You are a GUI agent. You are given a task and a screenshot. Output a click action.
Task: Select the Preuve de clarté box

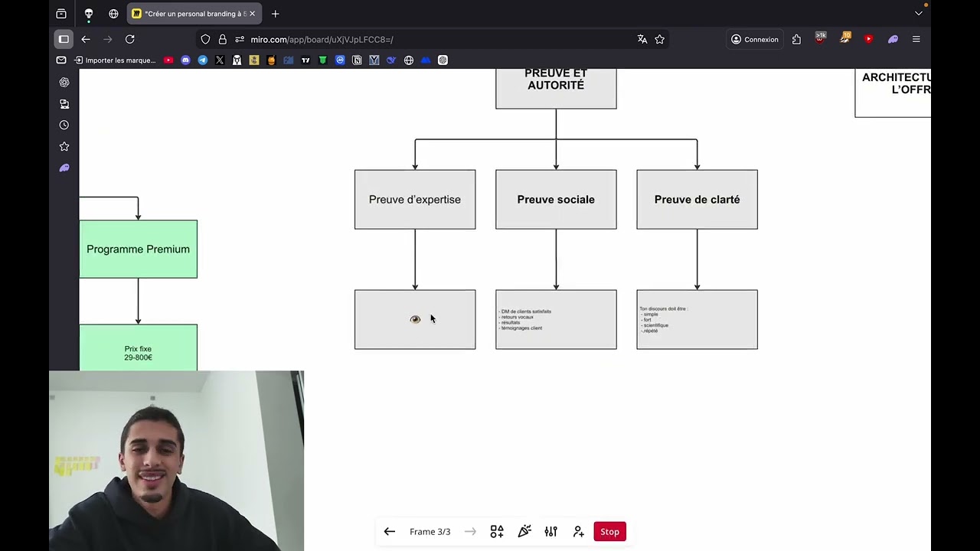click(697, 200)
